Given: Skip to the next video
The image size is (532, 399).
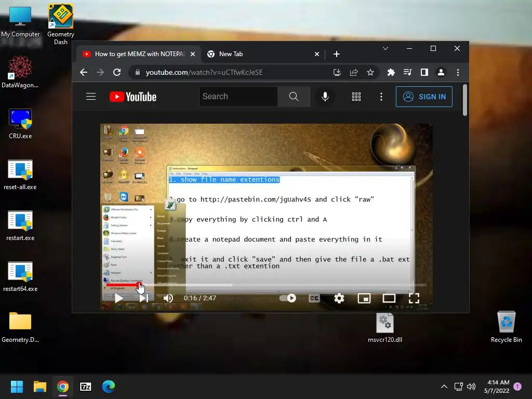Looking at the screenshot, I should (x=144, y=298).
